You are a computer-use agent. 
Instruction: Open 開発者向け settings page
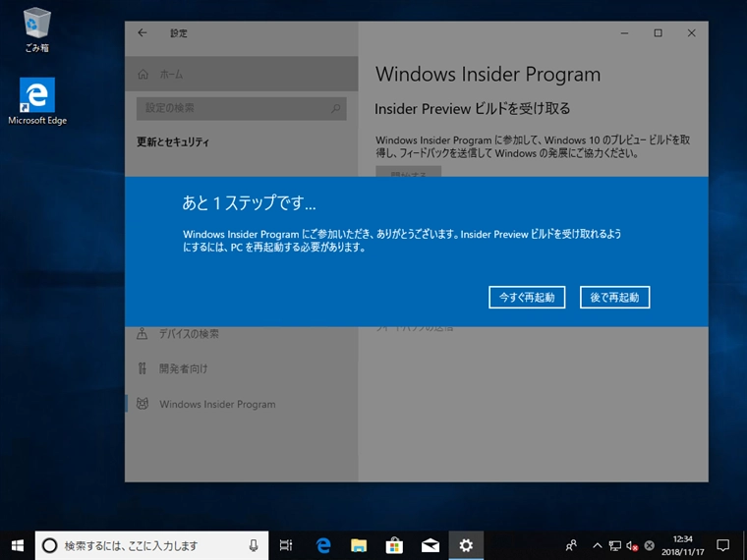242,368
